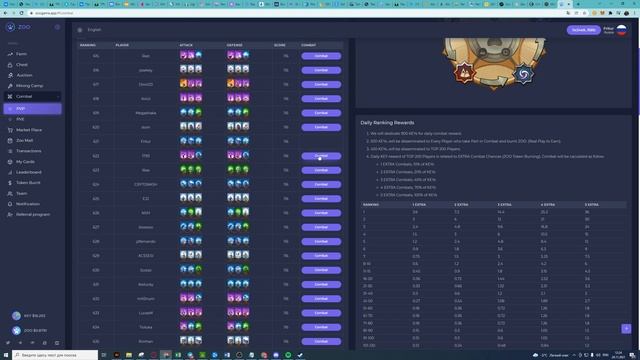Click the ZOO paw logo
Viewport: 640px width, 360px height.
coord(11,27)
